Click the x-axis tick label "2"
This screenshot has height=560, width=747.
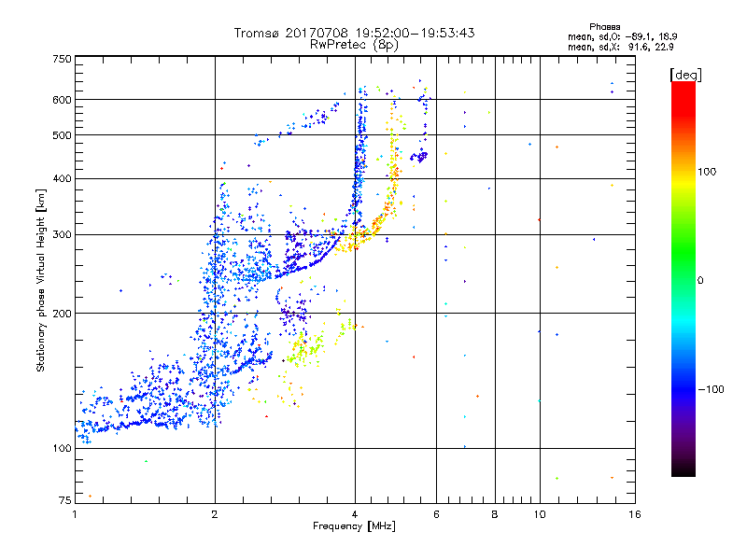point(215,514)
